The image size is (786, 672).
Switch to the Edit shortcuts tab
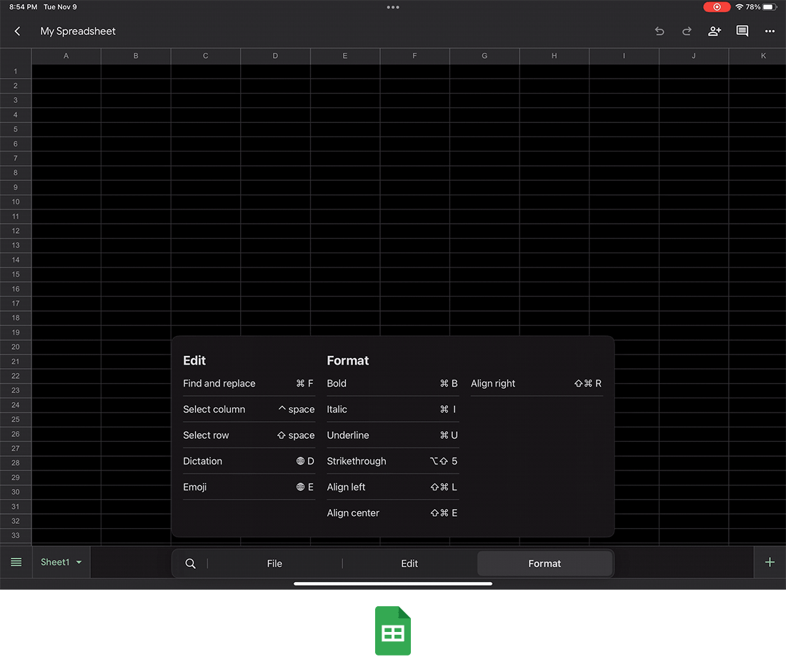point(409,563)
